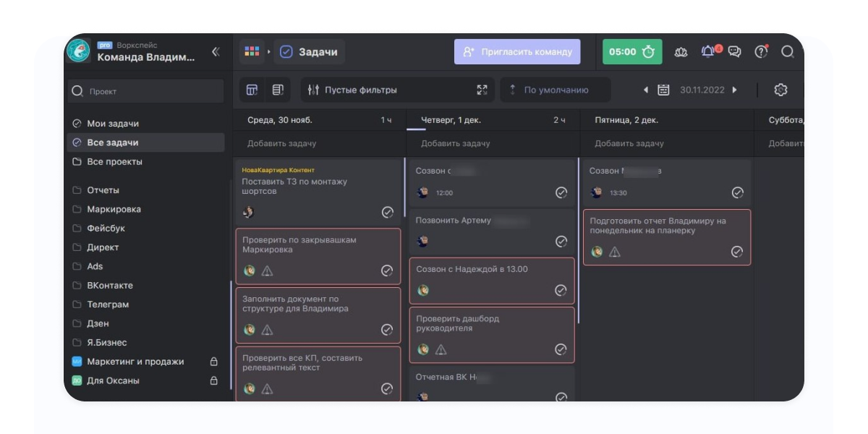Open settings gear icon in toolbar
This screenshot has height=434, width=868.
(780, 90)
